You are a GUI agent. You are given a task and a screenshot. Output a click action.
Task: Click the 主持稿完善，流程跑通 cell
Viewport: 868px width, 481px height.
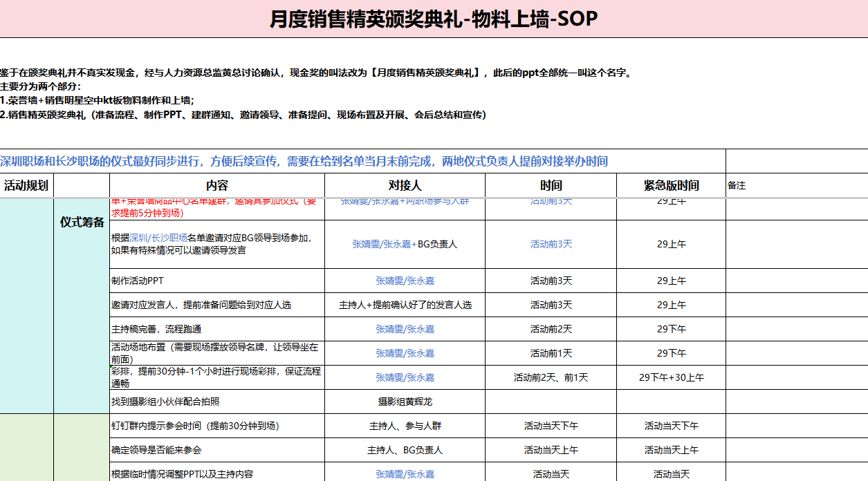[x=217, y=329]
